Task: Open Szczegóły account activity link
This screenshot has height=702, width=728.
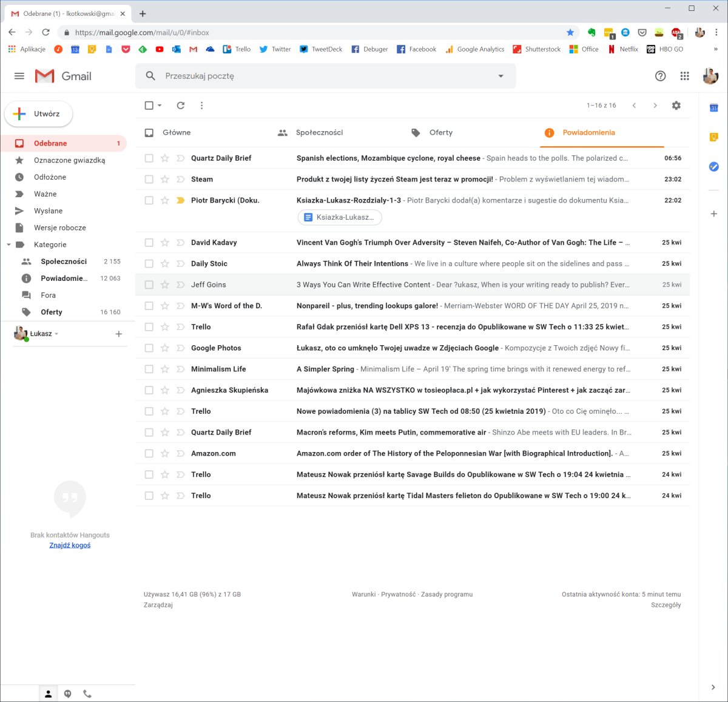Action: click(x=666, y=605)
